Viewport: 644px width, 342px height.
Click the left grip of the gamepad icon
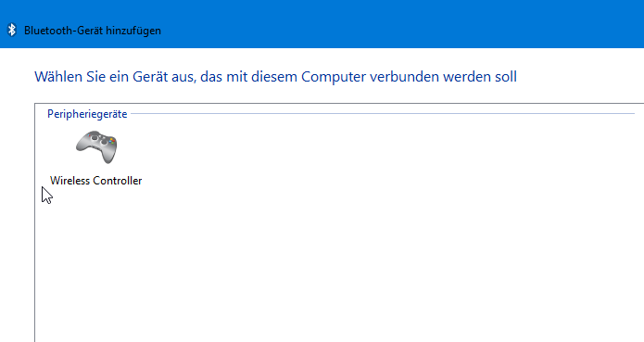82,146
